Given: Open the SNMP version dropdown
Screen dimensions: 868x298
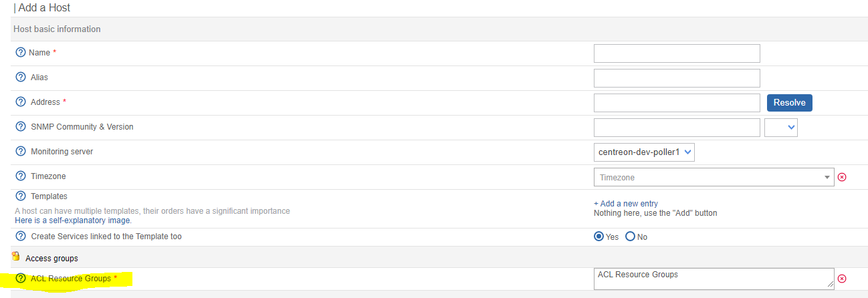Looking at the screenshot, I should pyautogui.click(x=781, y=127).
